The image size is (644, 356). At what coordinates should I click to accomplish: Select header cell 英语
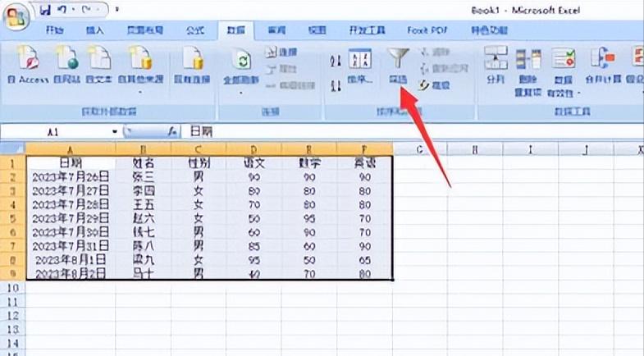(x=365, y=163)
